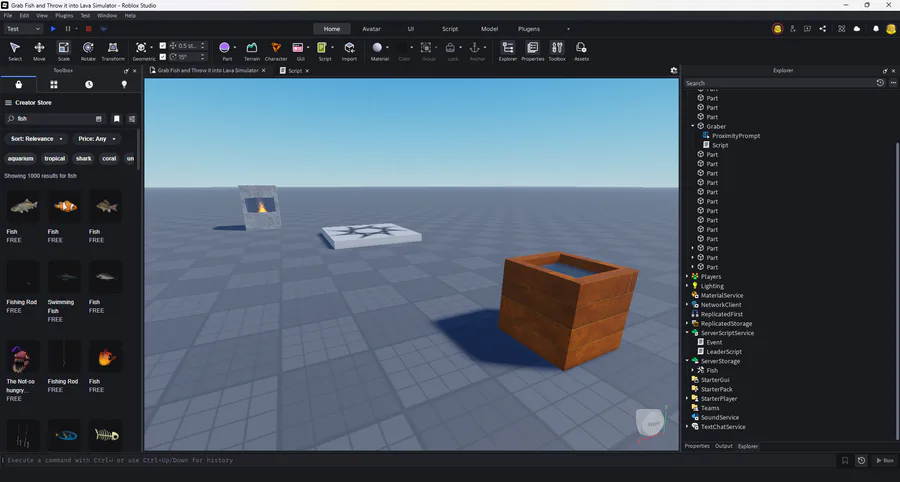
Task: Switch to the Script document tab
Action: click(294, 71)
